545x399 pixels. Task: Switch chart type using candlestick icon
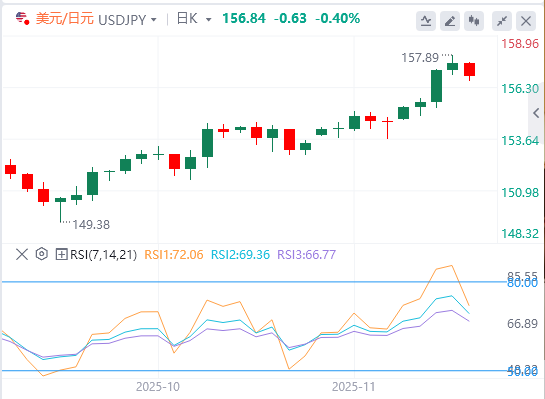(x=474, y=21)
